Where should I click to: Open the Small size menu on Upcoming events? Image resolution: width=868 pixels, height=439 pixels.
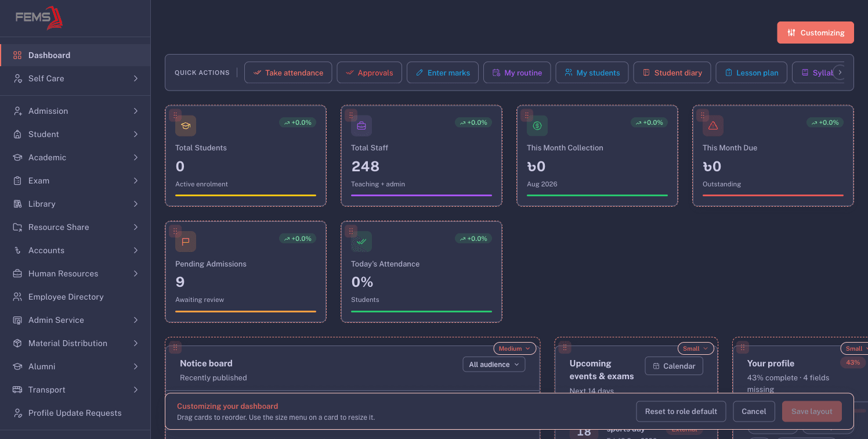click(696, 348)
